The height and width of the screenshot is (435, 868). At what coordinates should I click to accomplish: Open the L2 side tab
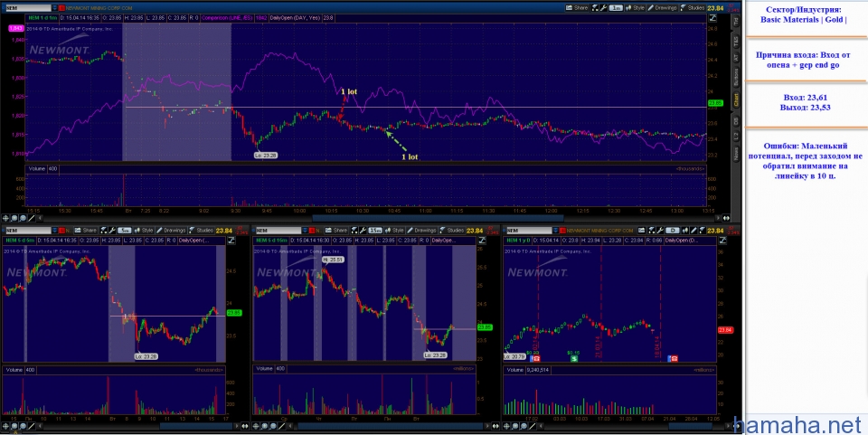coord(736,137)
